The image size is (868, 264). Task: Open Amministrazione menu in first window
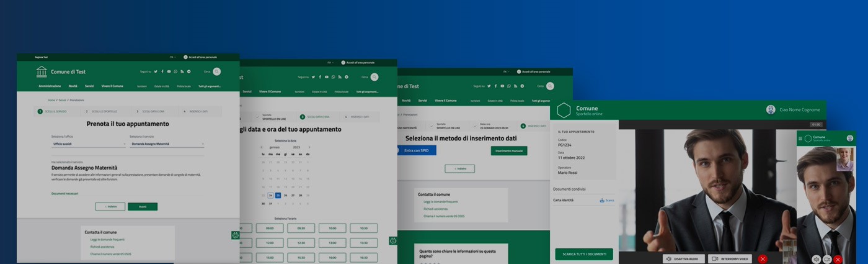50,86
